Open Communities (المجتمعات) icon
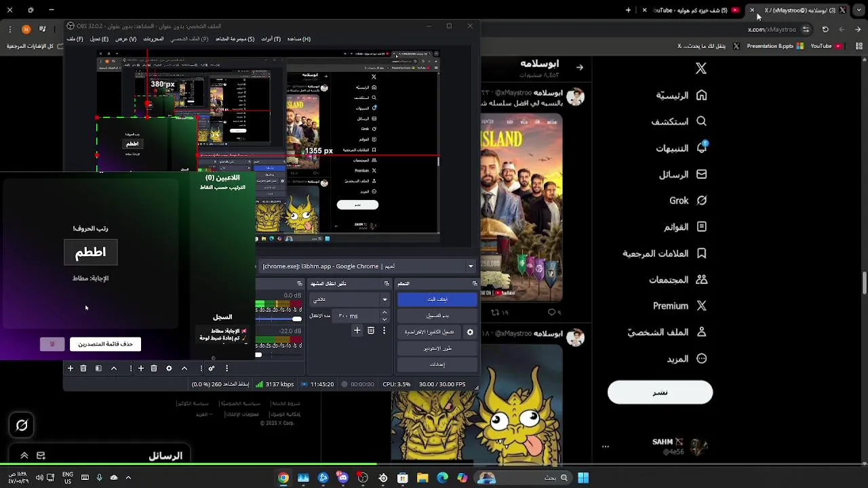 [701, 279]
